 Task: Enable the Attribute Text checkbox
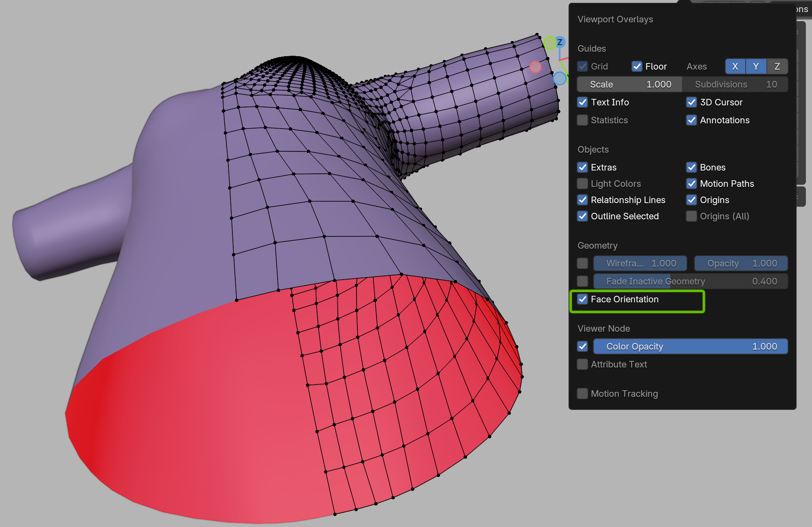click(583, 364)
